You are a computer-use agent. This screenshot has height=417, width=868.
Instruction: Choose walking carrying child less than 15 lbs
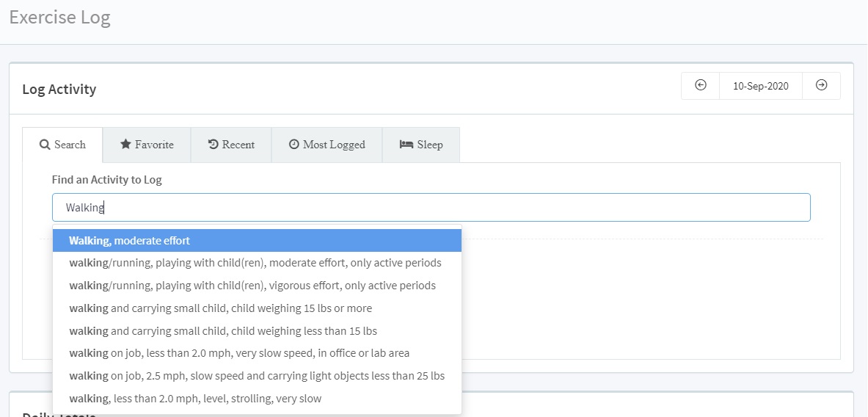click(x=257, y=330)
